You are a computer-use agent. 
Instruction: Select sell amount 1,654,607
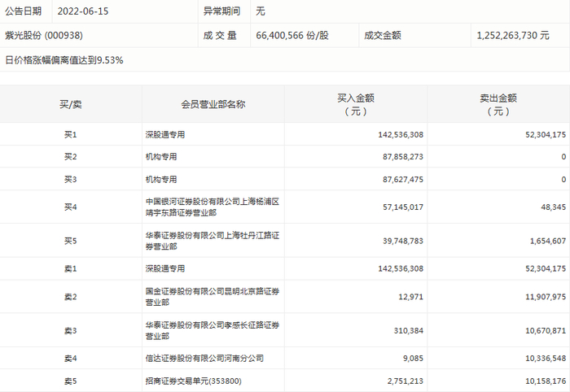point(548,241)
